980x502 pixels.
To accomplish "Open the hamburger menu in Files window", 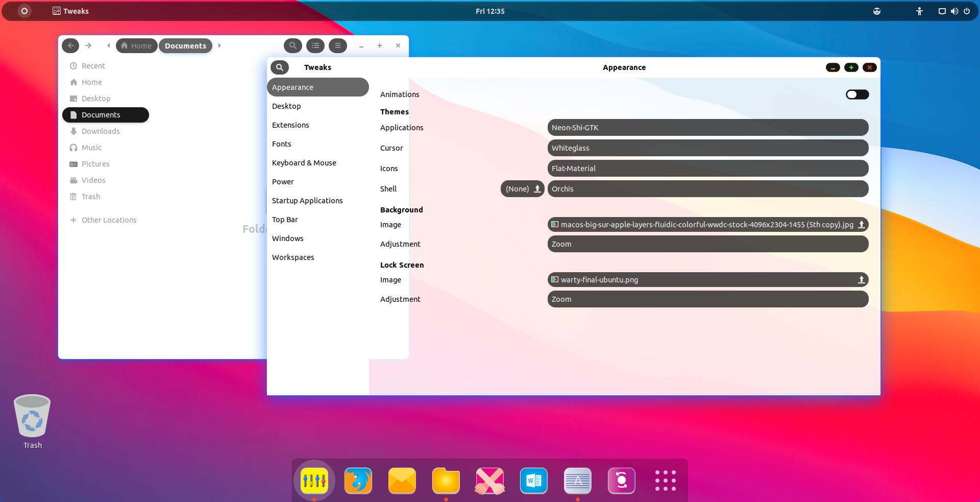I will pyautogui.click(x=338, y=45).
